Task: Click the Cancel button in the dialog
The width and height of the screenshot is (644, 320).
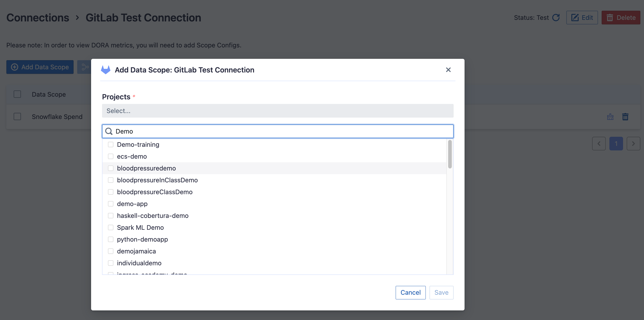Action: [x=410, y=292]
